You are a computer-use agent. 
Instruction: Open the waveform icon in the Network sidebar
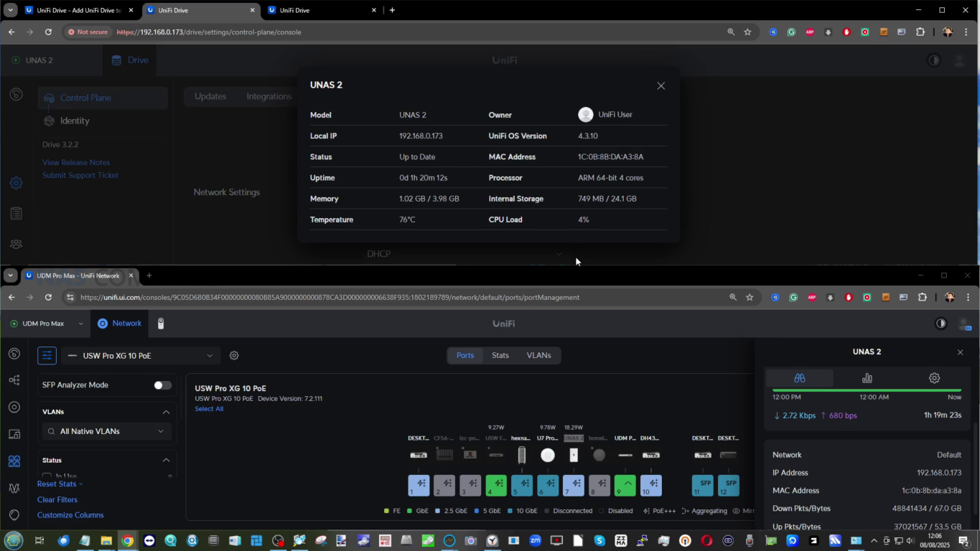click(x=14, y=488)
